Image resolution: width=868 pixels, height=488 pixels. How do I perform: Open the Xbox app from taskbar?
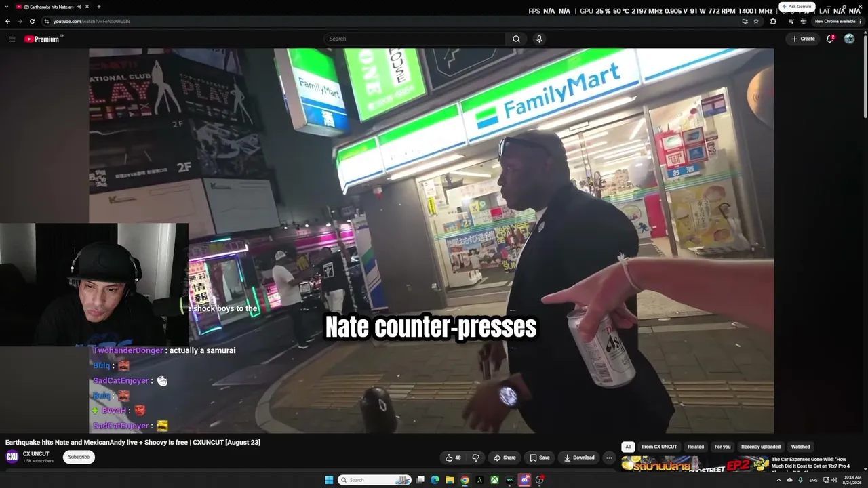tap(495, 480)
